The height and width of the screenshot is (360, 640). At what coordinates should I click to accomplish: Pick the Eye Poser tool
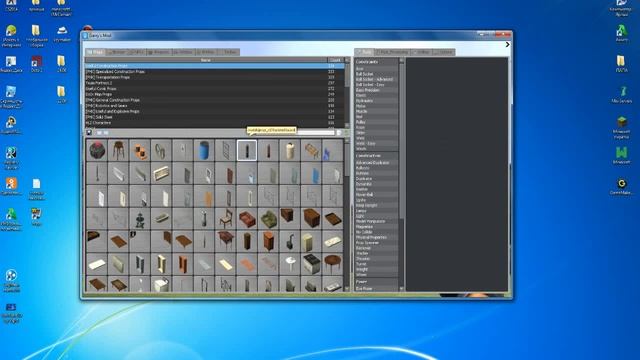(x=376, y=289)
